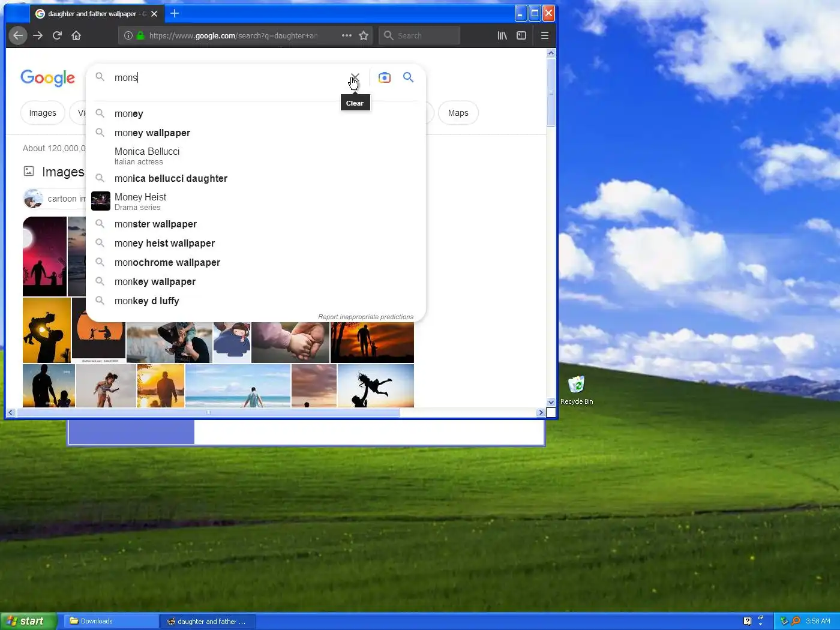840x630 pixels.
Task: Open the beach man walking thumbnail
Action: 238,385
